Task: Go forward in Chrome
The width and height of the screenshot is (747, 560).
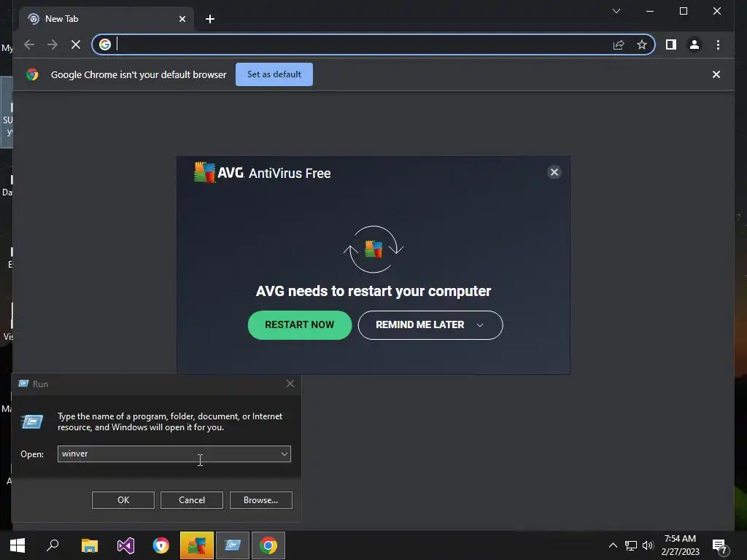Action: click(x=53, y=44)
